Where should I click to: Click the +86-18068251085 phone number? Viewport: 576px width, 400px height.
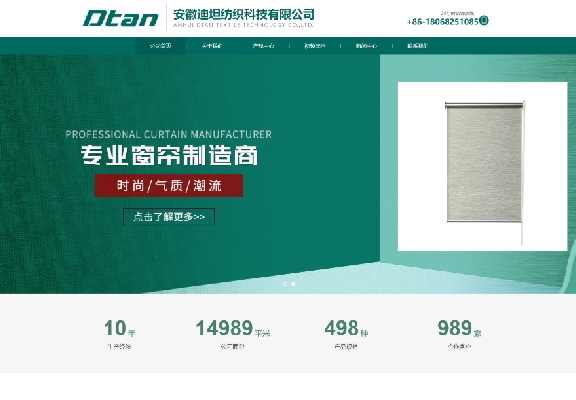(x=443, y=22)
